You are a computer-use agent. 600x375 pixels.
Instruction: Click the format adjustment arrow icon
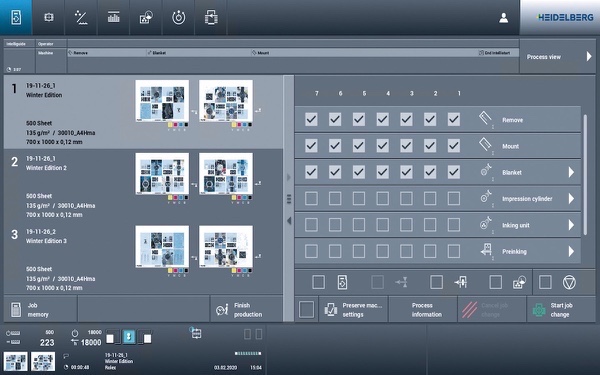coord(401,282)
